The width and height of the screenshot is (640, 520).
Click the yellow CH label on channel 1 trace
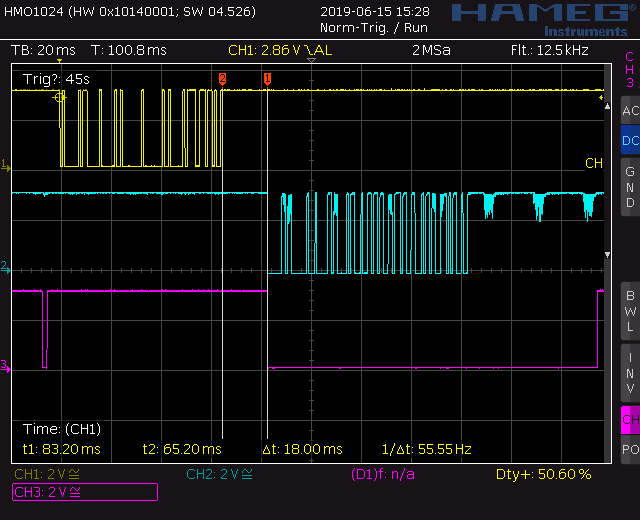click(593, 163)
